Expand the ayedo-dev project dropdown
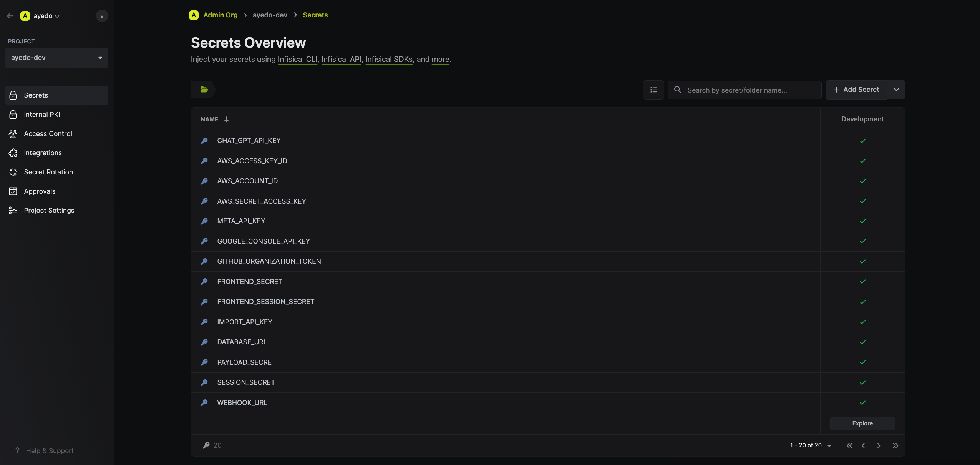Viewport: 980px width, 465px height. (x=56, y=58)
